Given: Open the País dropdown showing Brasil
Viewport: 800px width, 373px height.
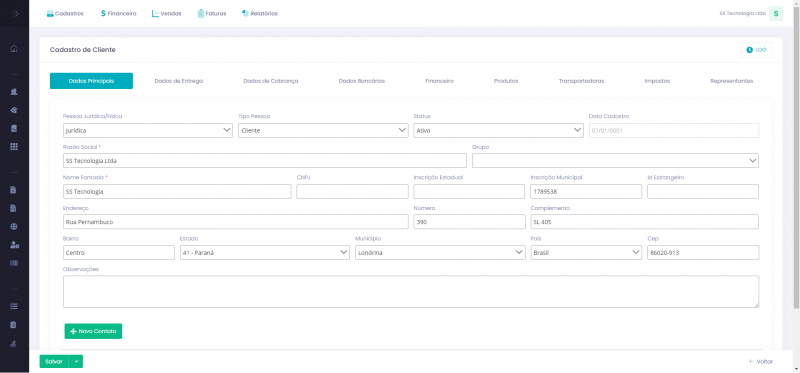Looking at the screenshot, I should pos(586,253).
